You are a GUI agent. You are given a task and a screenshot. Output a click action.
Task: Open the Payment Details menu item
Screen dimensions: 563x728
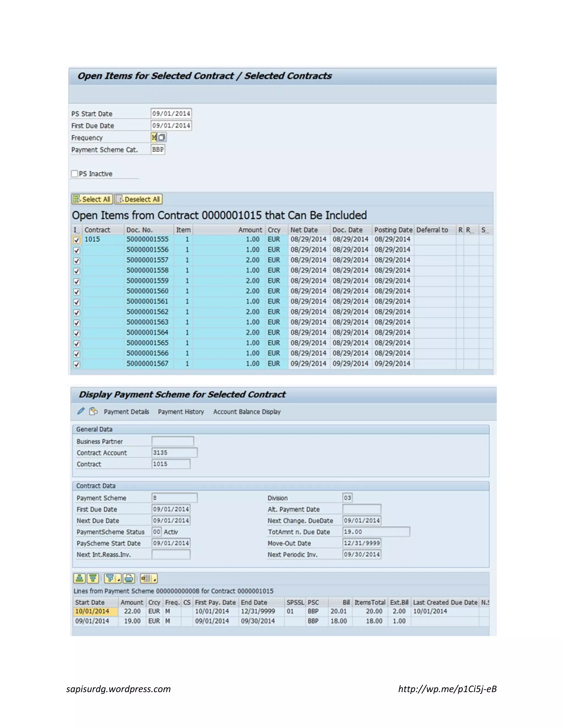pyautogui.click(x=126, y=412)
